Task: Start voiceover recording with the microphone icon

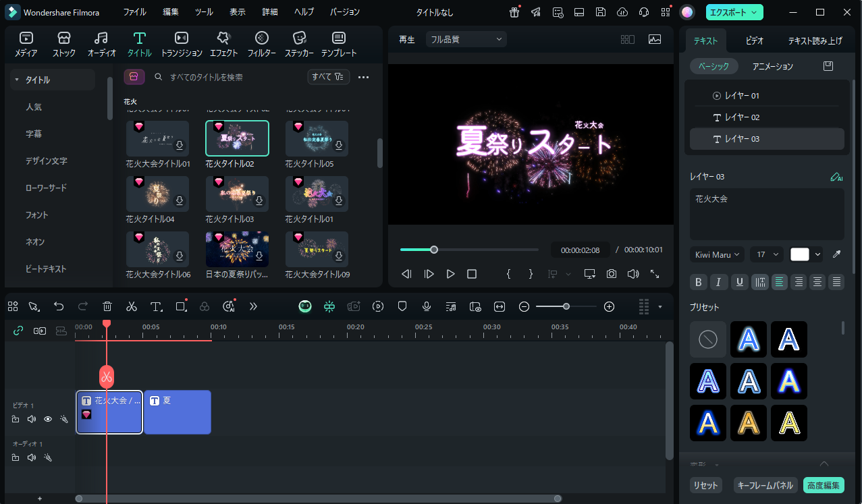Action: (427, 306)
